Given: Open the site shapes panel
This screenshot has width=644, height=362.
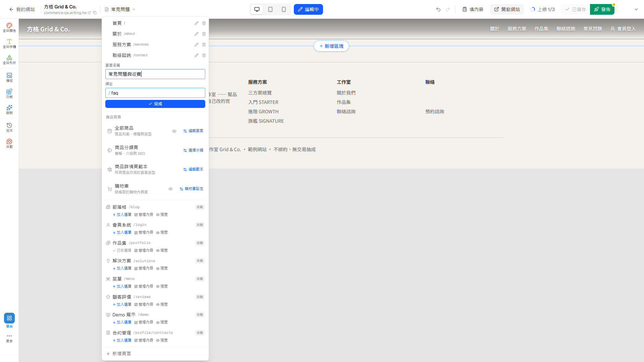Looking at the screenshot, I should (x=9, y=59).
